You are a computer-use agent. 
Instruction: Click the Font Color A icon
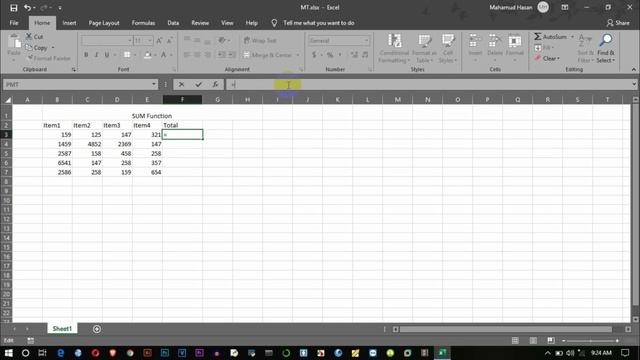[x=164, y=55]
